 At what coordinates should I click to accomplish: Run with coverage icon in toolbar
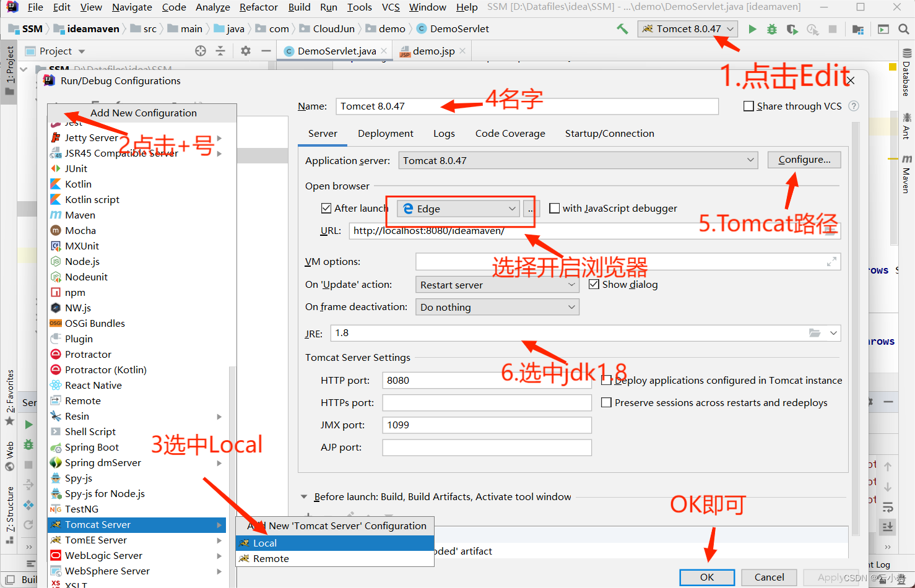click(x=792, y=29)
